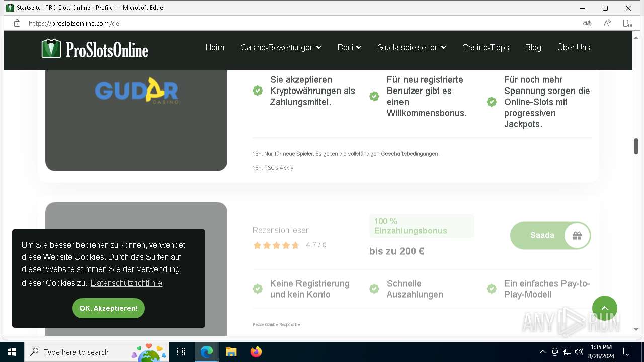
Task: Click the gift icon on Saada button
Action: click(x=577, y=235)
